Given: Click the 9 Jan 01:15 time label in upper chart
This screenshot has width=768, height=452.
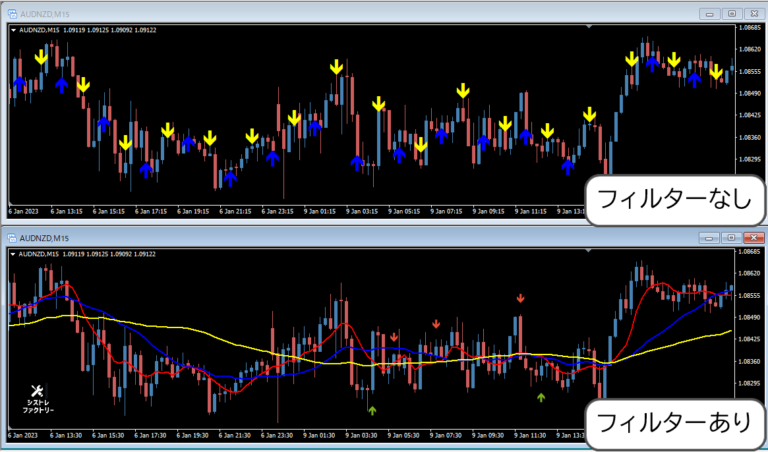Looking at the screenshot, I should (x=318, y=212).
